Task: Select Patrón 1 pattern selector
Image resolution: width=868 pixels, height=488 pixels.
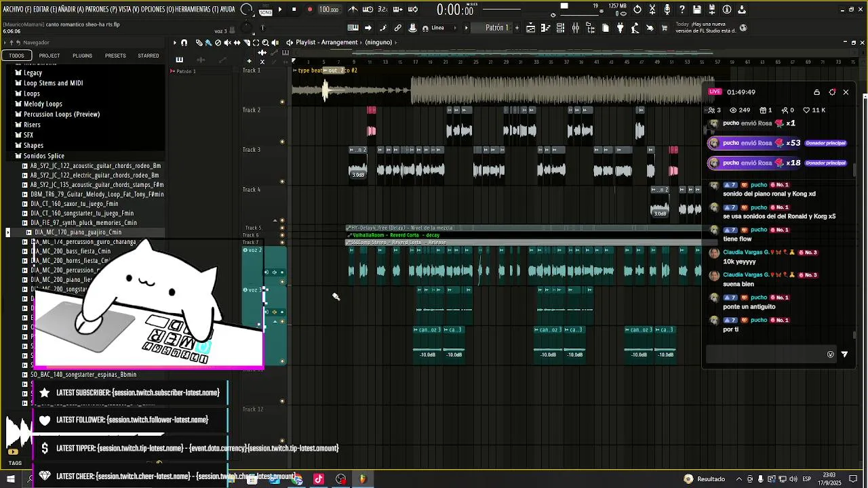Action: tap(496, 28)
